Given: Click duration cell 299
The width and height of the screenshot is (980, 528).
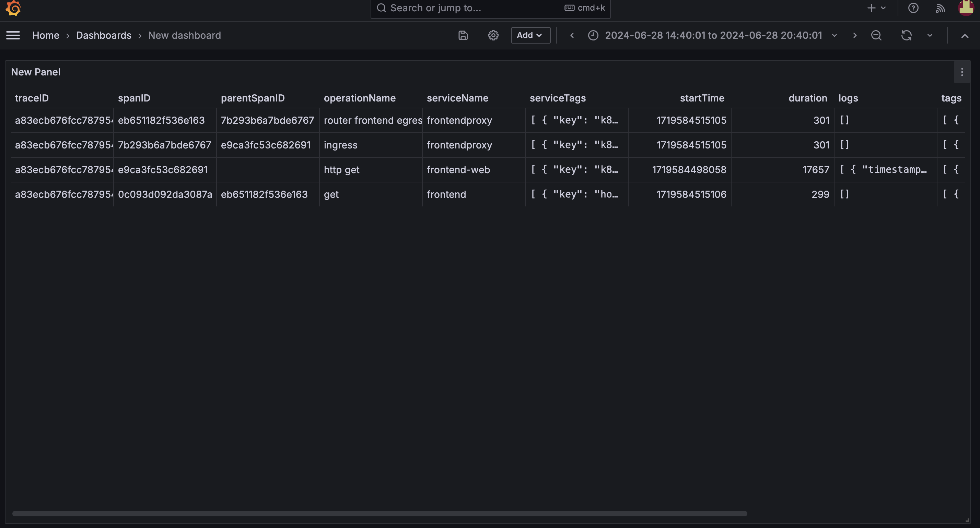Looking at the screenshot, I should (783, 194).
